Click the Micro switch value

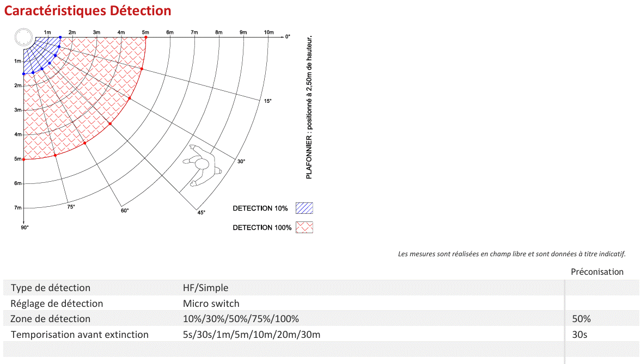click(x=211, y=304)
